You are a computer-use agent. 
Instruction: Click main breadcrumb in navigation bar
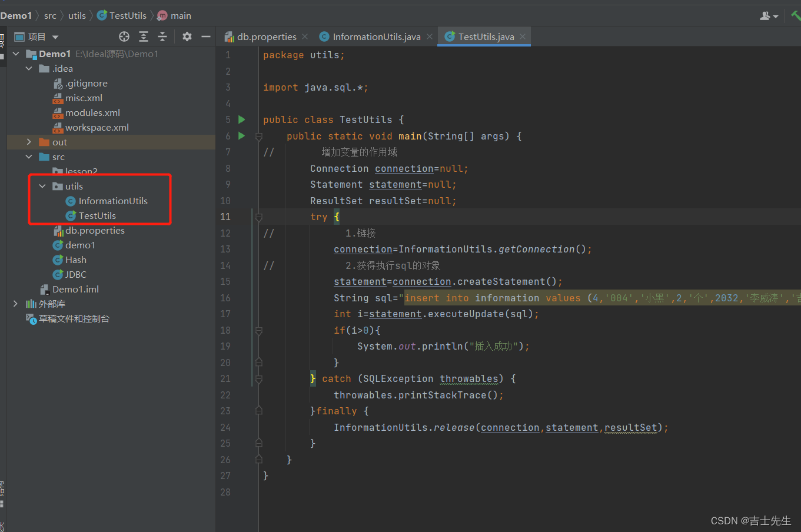(x=175, y=16)
